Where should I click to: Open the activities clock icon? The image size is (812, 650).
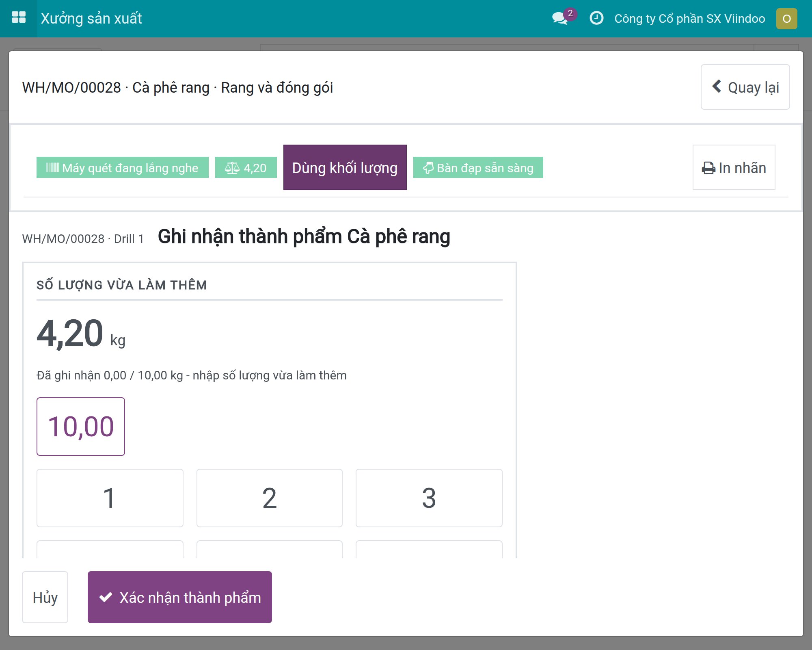tap(596, 18)
